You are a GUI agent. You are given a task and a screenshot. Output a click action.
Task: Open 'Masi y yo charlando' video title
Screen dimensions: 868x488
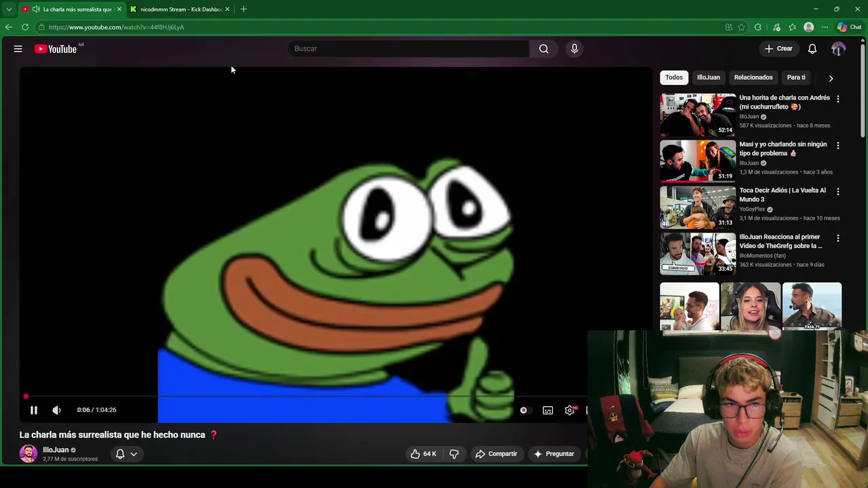(783, 148)
